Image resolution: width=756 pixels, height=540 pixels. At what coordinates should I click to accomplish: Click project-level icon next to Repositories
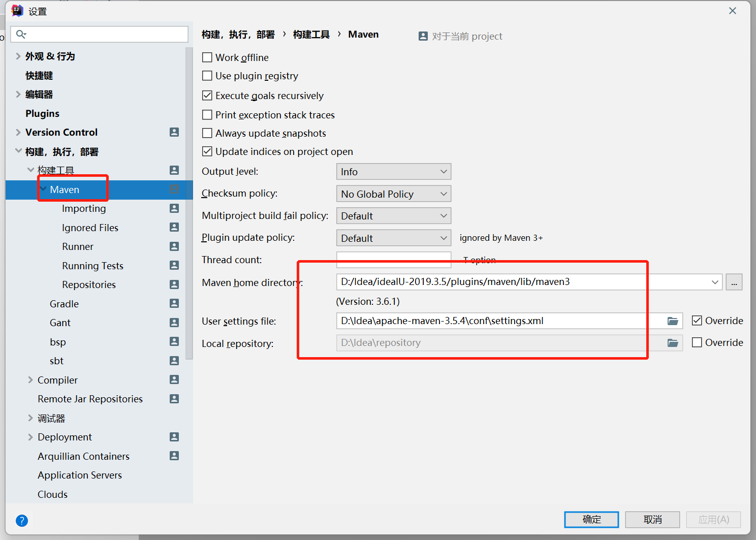174,284
